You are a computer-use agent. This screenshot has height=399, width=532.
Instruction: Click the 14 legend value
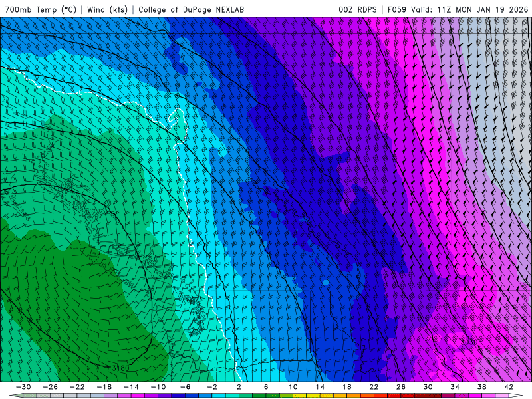320,387
